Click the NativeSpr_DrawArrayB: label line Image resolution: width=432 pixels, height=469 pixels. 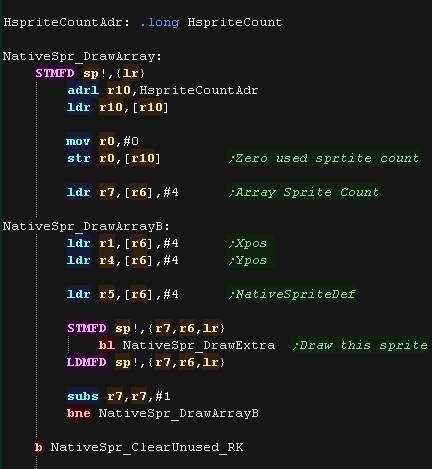coord(86,226)
